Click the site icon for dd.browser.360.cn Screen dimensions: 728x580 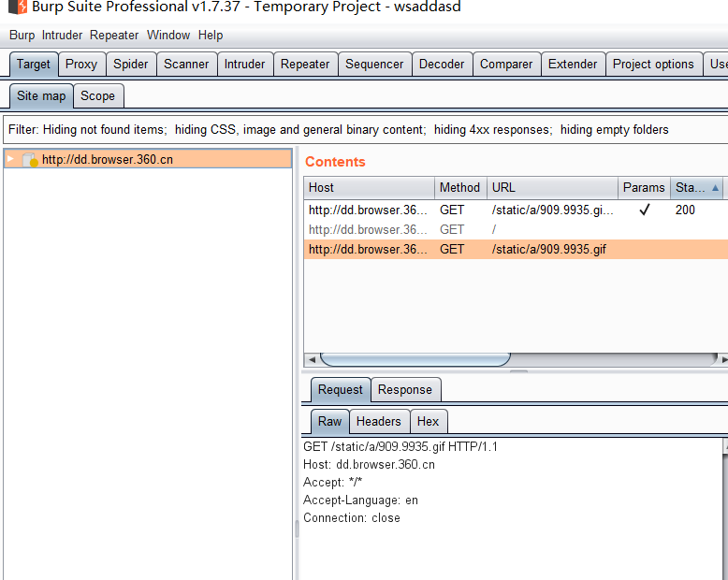point(30,160)
